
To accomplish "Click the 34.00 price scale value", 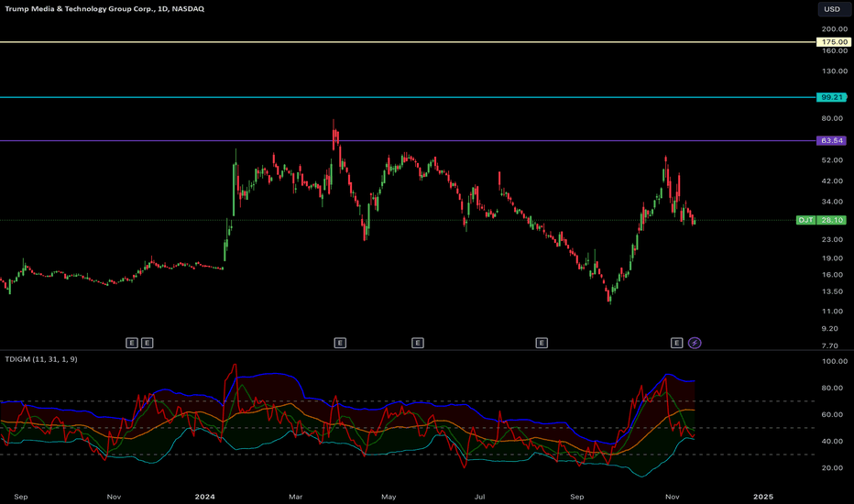I will [832, 202].
